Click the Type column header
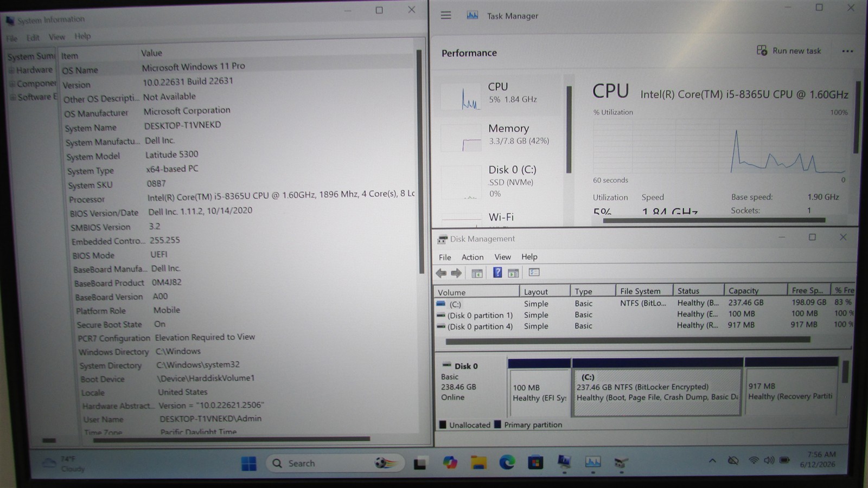The height and width of the screenshot is (488, 868). pyautogui.click(x=593, y=291)
